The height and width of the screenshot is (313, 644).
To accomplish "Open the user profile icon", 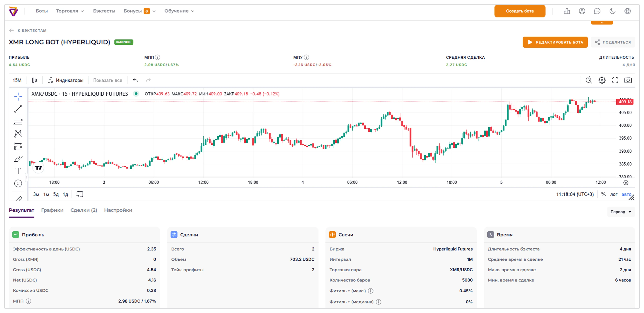I will [x=582, y=11].
